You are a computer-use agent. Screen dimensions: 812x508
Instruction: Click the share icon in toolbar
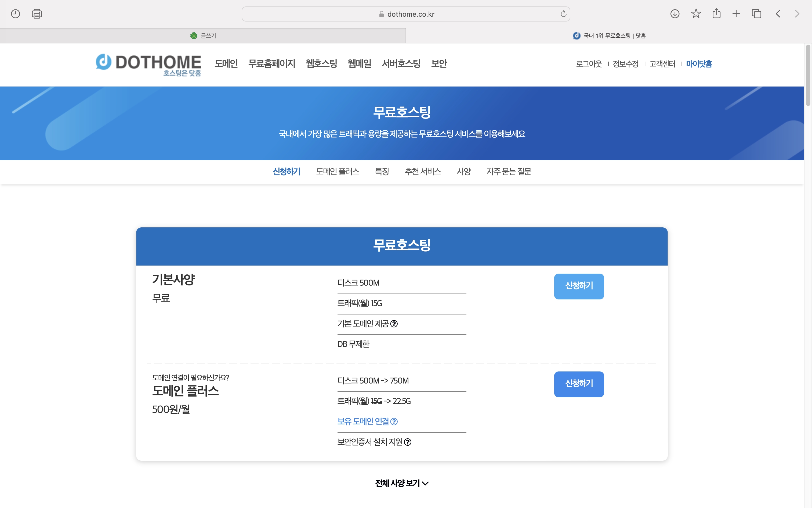[x=716, y=13]
